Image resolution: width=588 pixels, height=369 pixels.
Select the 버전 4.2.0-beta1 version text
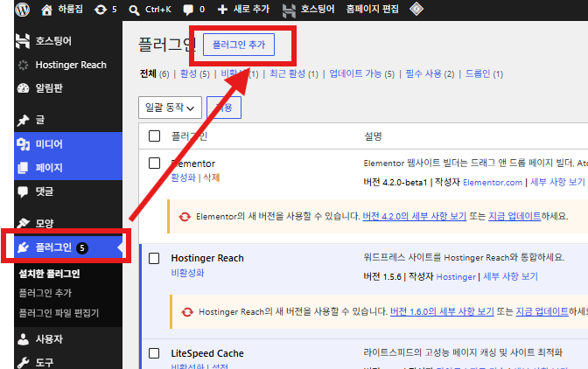click(395, 183)
